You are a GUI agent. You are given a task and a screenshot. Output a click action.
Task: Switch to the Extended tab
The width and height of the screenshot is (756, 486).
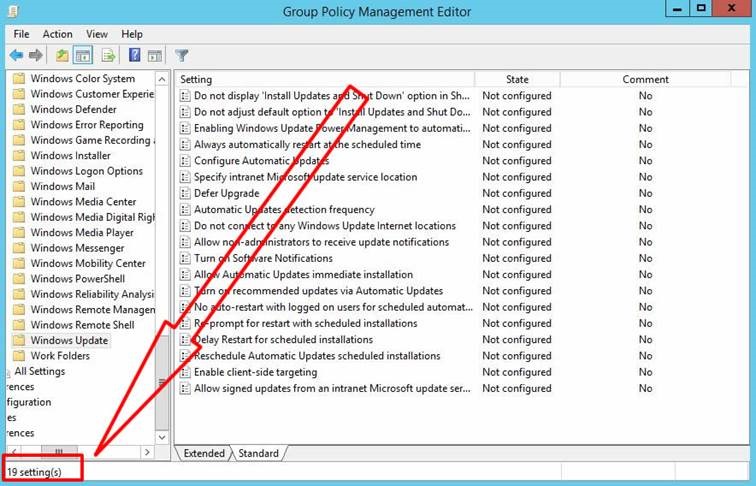click(x=203, y=453)
